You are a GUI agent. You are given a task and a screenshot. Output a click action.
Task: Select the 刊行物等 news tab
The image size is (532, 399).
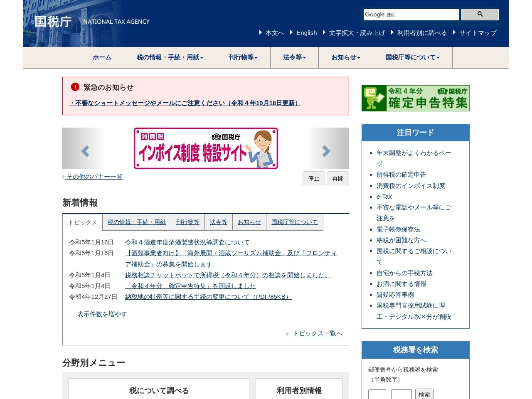coord(188,222)
